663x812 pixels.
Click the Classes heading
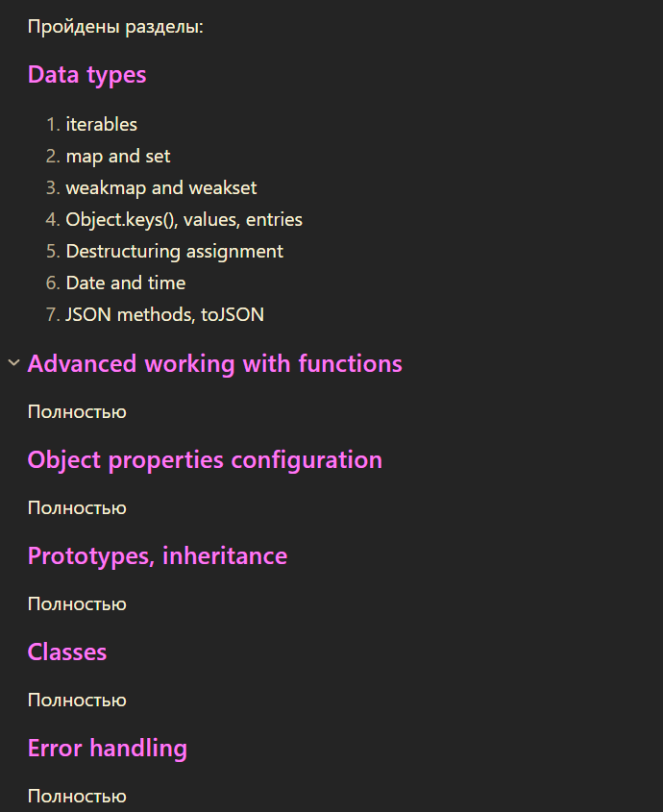click(67, 652)
